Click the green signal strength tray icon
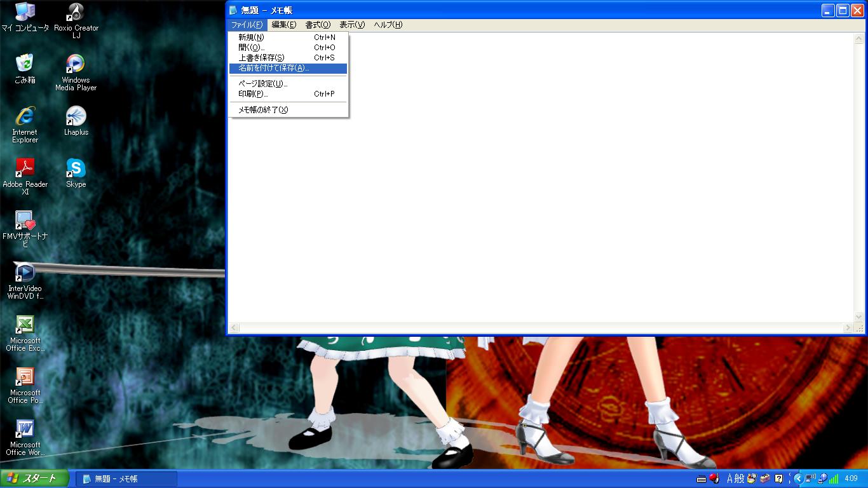The width and height of the screenshot is (868, 488). 834,478
